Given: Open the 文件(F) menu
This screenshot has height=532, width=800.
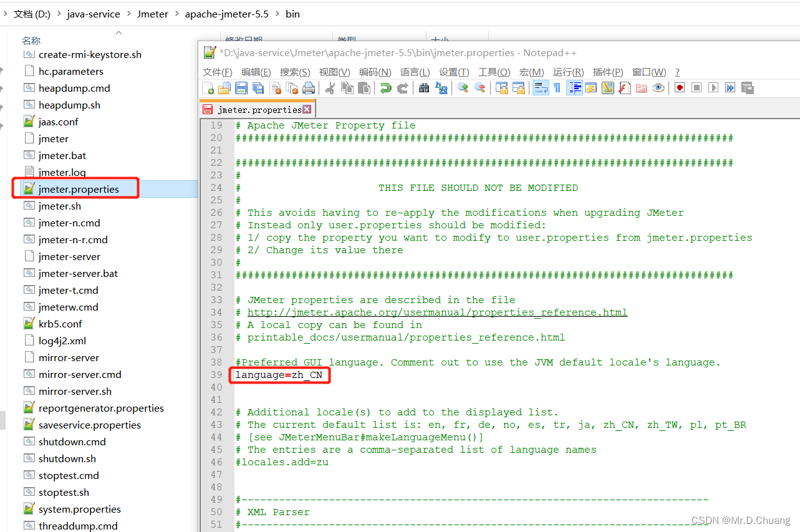Looking at the screenshot, I should click(x=218, y=72).
